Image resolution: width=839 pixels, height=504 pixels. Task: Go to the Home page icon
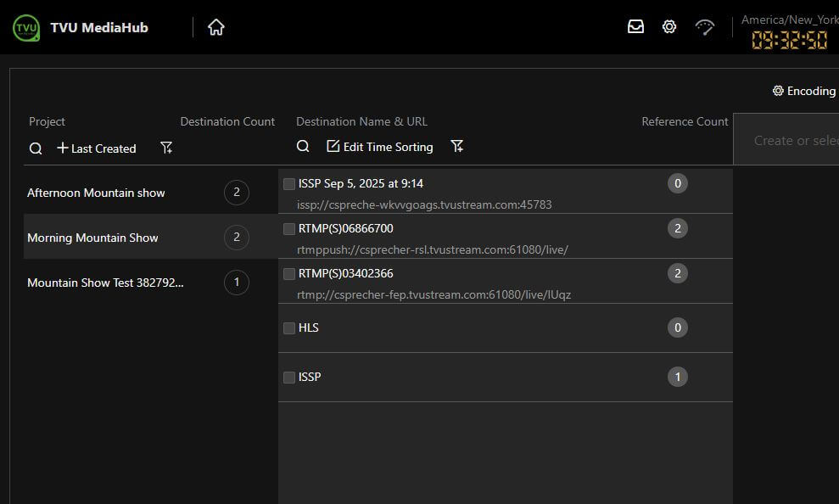point(216,27)
